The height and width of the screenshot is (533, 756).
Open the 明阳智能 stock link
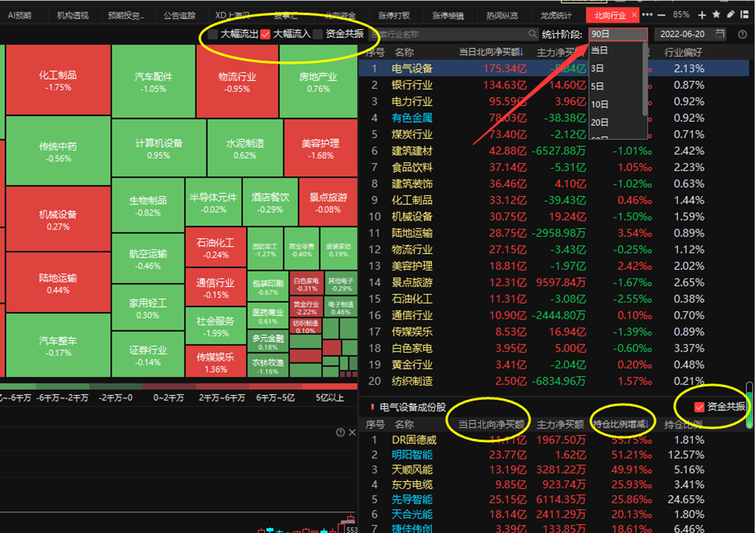pyautogui.click(x=411, y=454)
